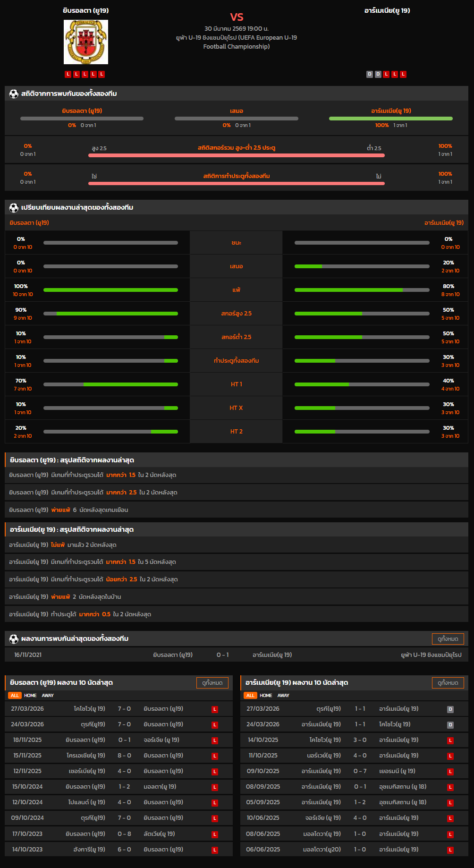Image resolution: width=474 pixels, height=868 pixels.
Task: Select AWAY filter in Gibraltar last 10 matches
Action: pyautogui.click(x=48, y=696)
